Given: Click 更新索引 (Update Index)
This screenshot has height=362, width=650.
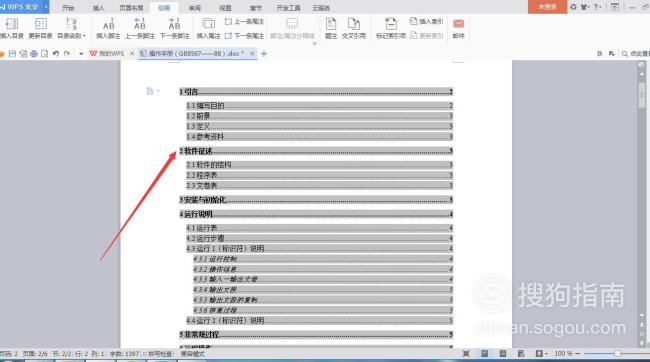Looking at the screenshot, I should tap(426, 36).
